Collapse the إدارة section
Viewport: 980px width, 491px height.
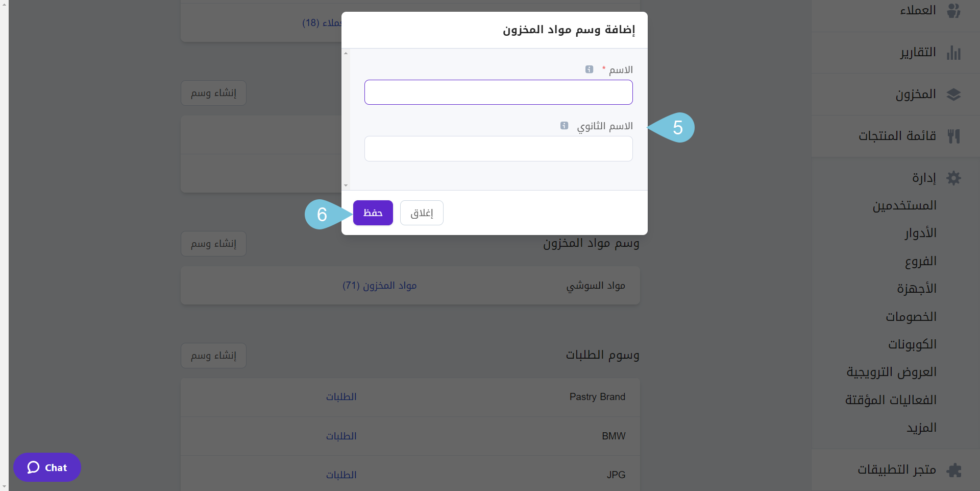(924, 177)
